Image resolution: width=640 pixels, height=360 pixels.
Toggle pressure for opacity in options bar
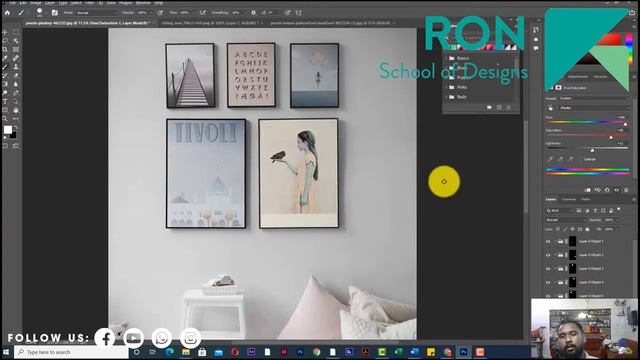(160, 13)
